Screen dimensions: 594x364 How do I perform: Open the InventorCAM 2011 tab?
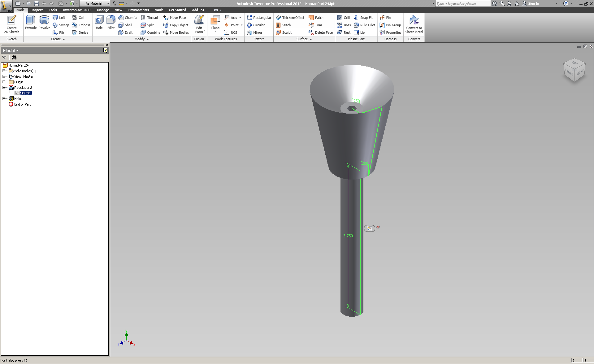coord(77,10)
